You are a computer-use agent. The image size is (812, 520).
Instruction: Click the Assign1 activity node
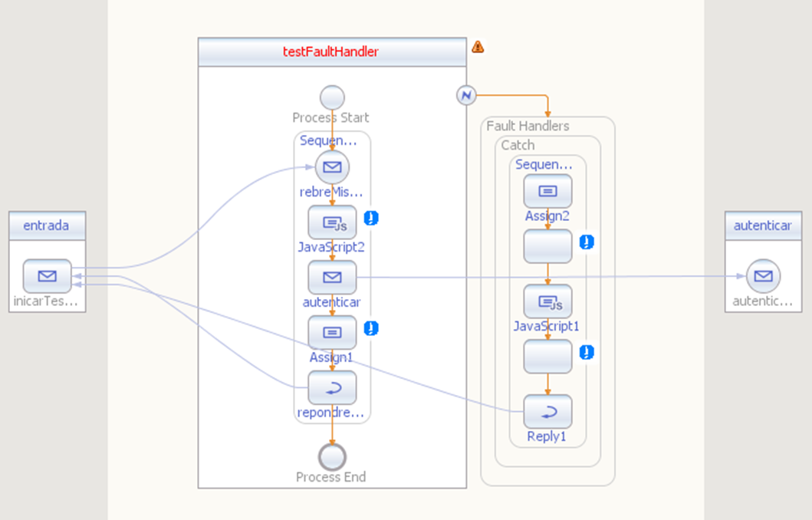point(332,332)
